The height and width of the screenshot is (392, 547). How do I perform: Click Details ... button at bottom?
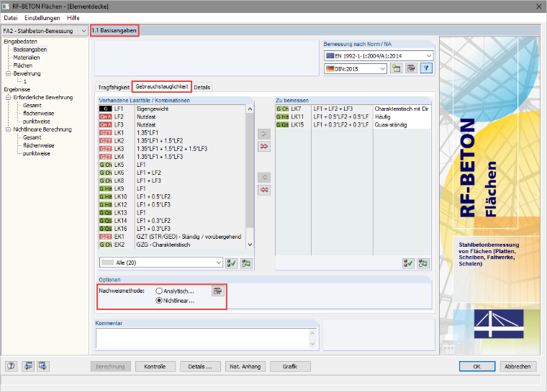click(200, 367)
